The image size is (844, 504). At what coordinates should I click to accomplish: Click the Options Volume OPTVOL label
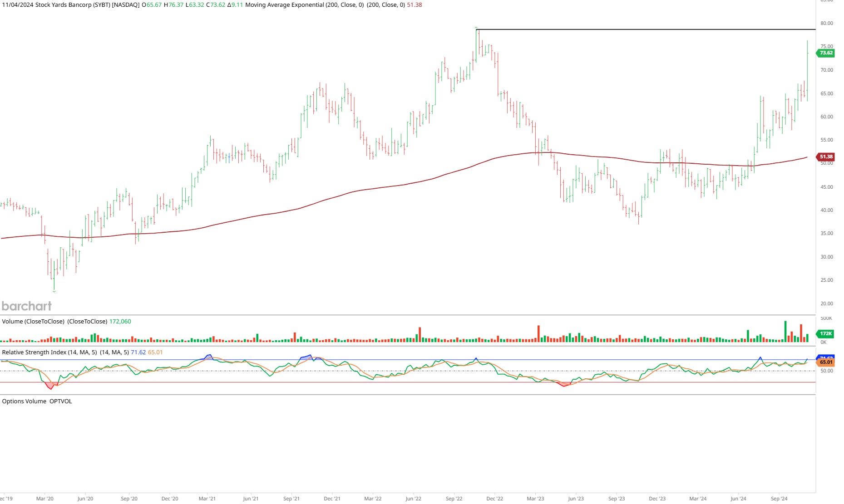37,401
